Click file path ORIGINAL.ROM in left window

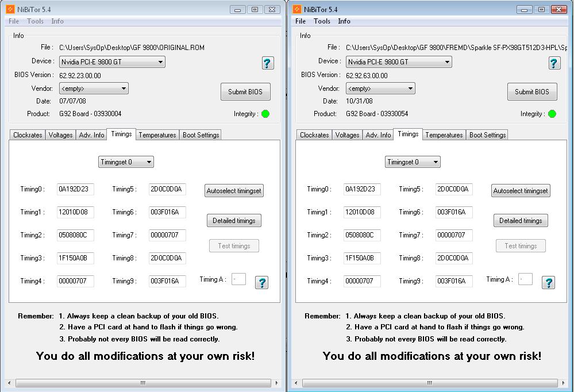pyautogui.click(x=132, y=48)
